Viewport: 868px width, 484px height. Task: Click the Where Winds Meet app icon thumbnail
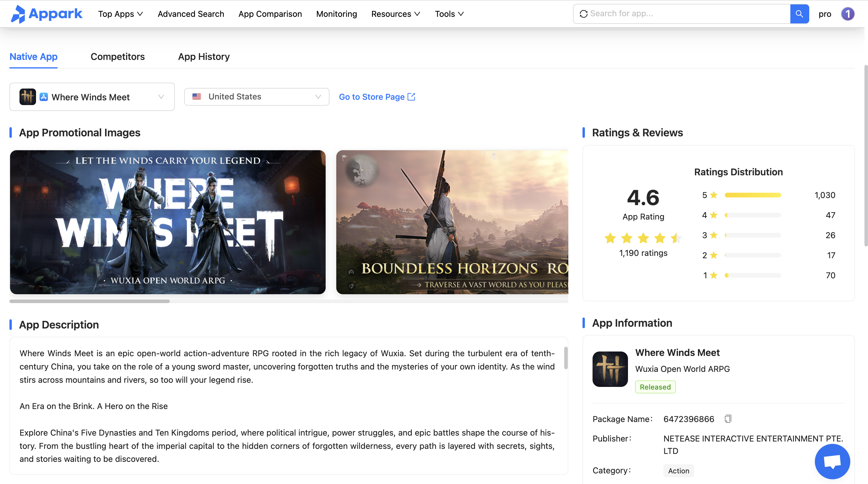tap(610, 369)
